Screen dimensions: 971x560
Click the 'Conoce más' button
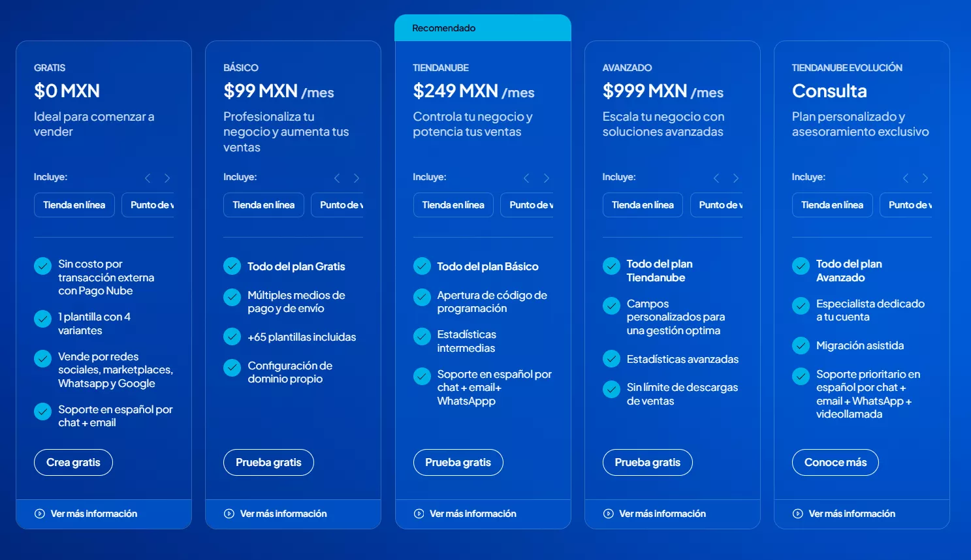[835, 462]
